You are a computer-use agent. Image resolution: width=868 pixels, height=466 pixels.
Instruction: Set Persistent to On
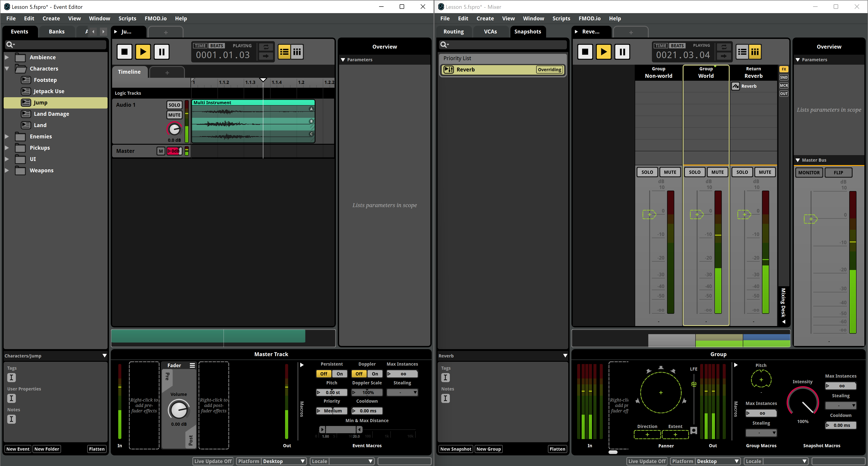[x=340, y=374]
